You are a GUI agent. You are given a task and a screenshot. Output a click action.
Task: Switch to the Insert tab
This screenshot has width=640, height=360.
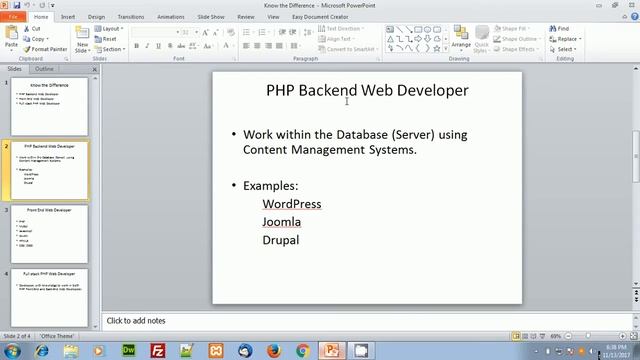[x=68, y=17]
